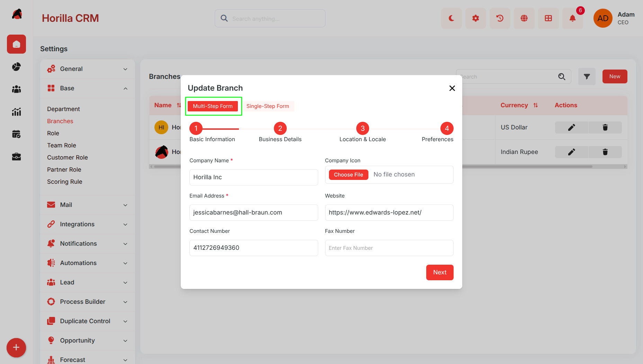Image resolution: width=643 pixels, height=364 pixels.
Task: Click the Website input field
Action: [x=389, y=212]
